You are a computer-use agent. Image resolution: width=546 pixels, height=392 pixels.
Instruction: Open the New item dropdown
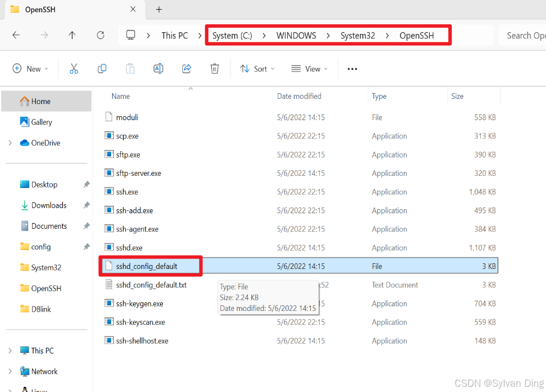tap(30, 69)
